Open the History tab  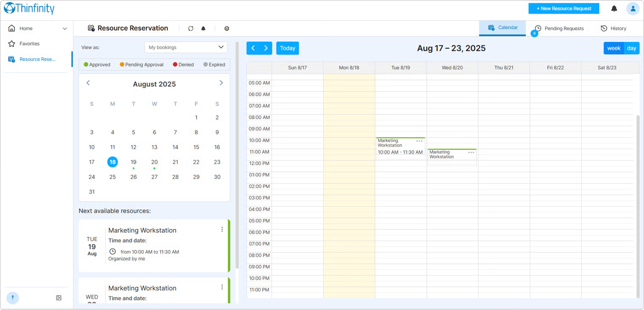pos(613,28)
